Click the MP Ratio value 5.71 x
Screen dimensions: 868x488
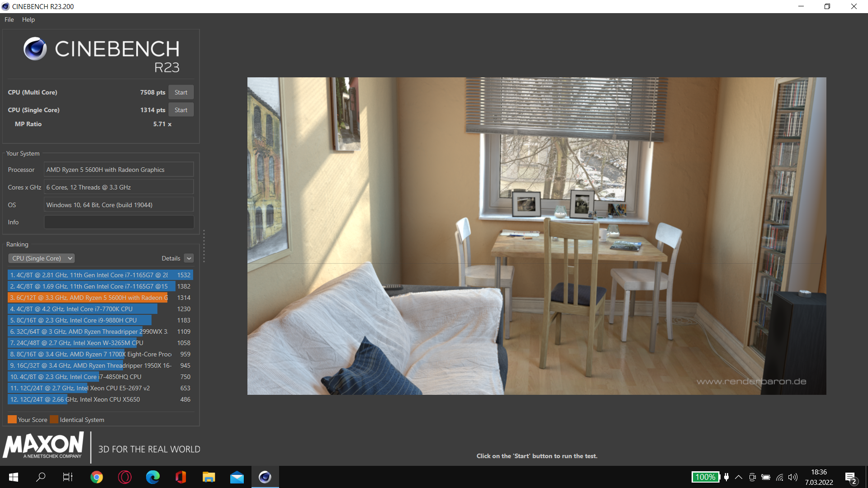[x=162, y=124]
